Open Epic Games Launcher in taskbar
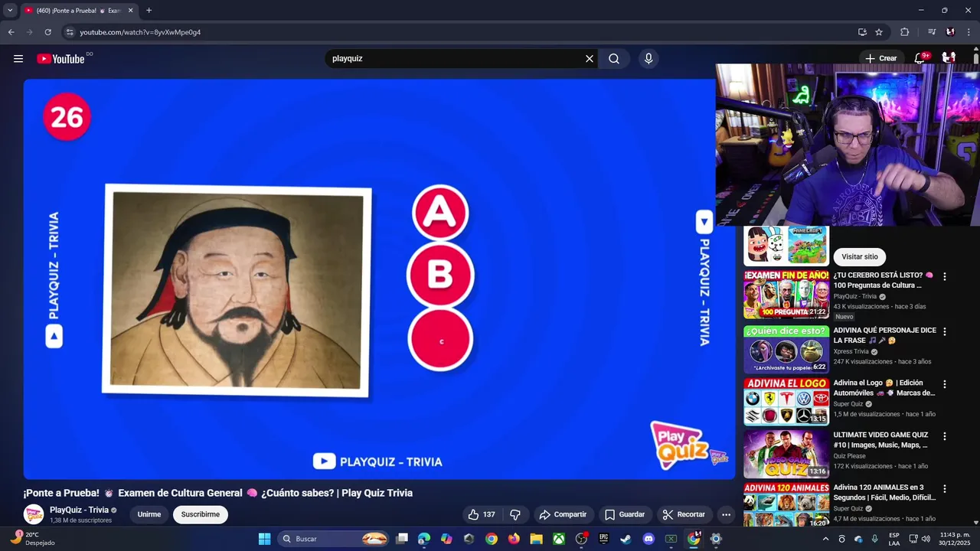The image size is (980, 551). coord(603,539)
